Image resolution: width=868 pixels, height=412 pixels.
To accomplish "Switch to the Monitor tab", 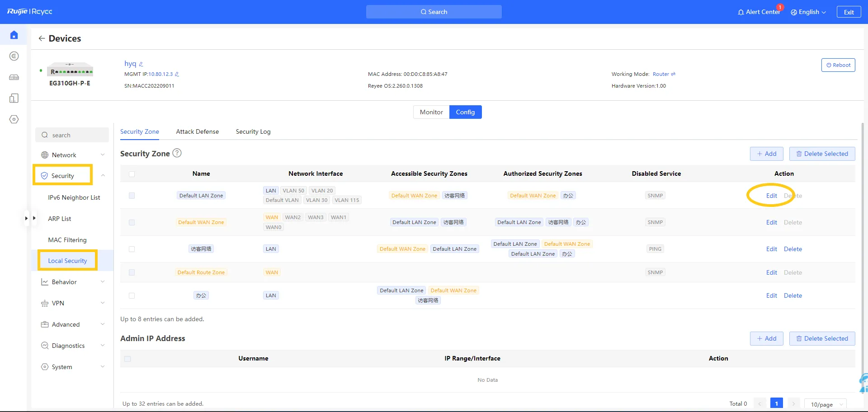I will tap(431, 112).
